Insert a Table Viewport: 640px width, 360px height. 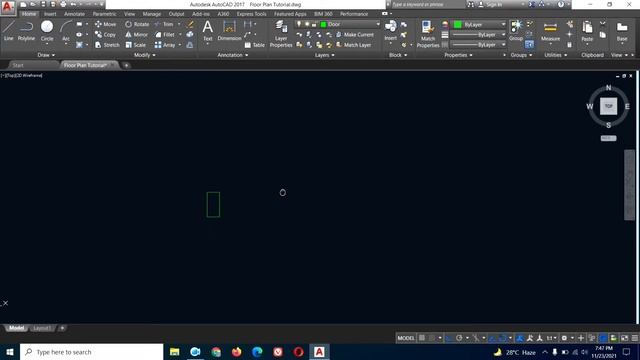(254, 45)
